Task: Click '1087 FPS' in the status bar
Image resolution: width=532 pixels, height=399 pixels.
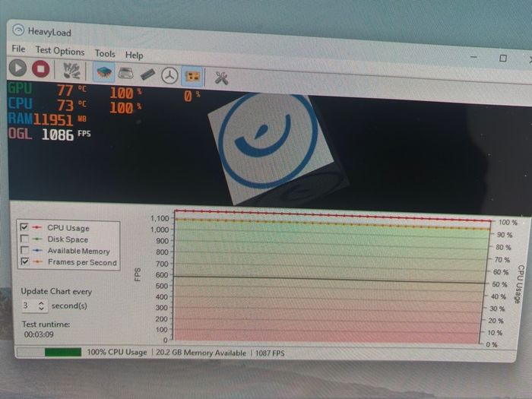Action: [270, 353]
